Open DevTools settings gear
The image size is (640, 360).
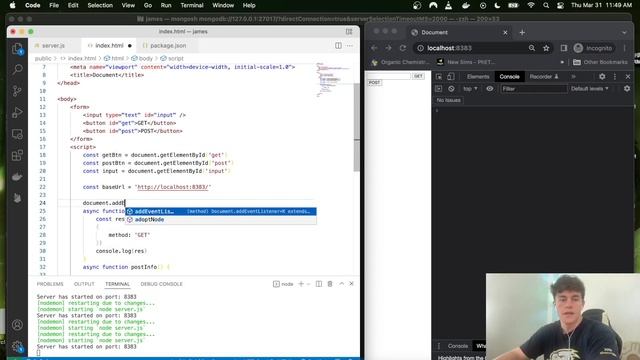[x=602, y=77]
